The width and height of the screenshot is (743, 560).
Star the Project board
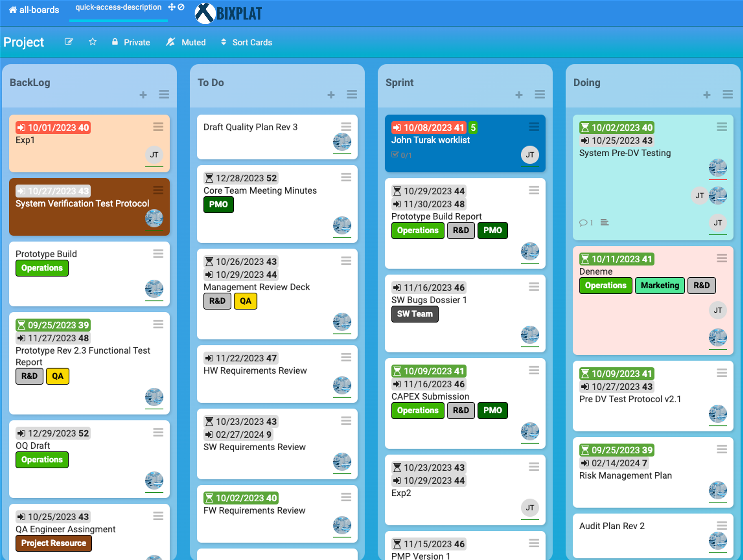point(92,42)
